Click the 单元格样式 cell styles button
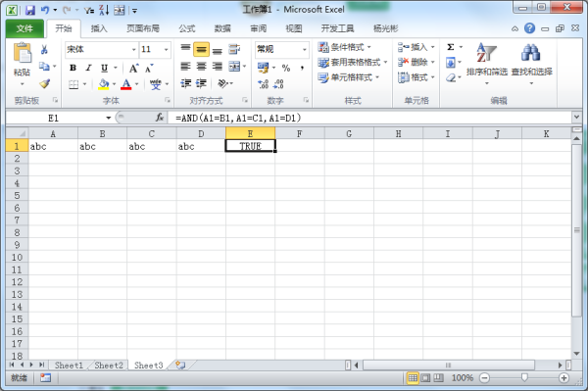The height and width of the screenshot is (391, 588). [x=349, y=77]
